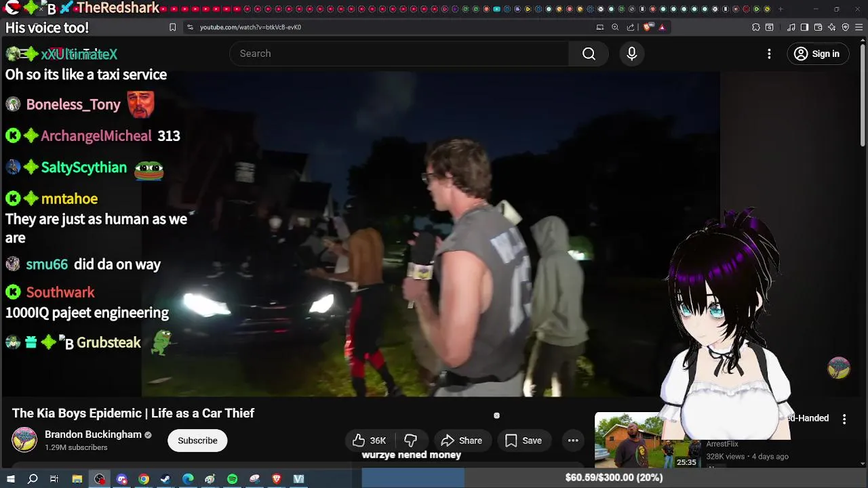Image resolution: width=868 pixels, height=488 pixels.
Task: Share the video
Action: [x=462, y=441]
